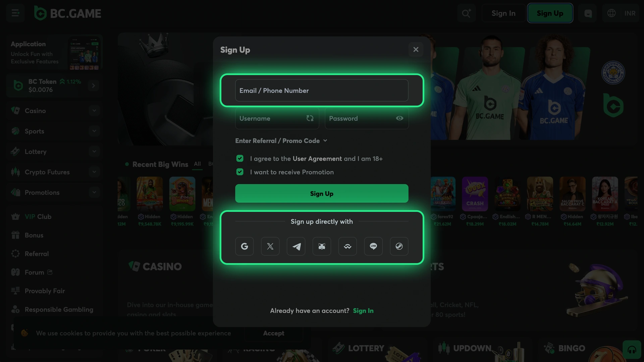Select All tab in Recent Big Wins
The image size is (644, 362).
197,164
